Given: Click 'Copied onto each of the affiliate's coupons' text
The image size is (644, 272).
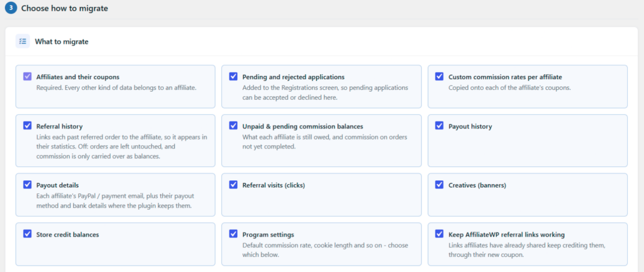Looking at the screenshot, I should [509, 88].
